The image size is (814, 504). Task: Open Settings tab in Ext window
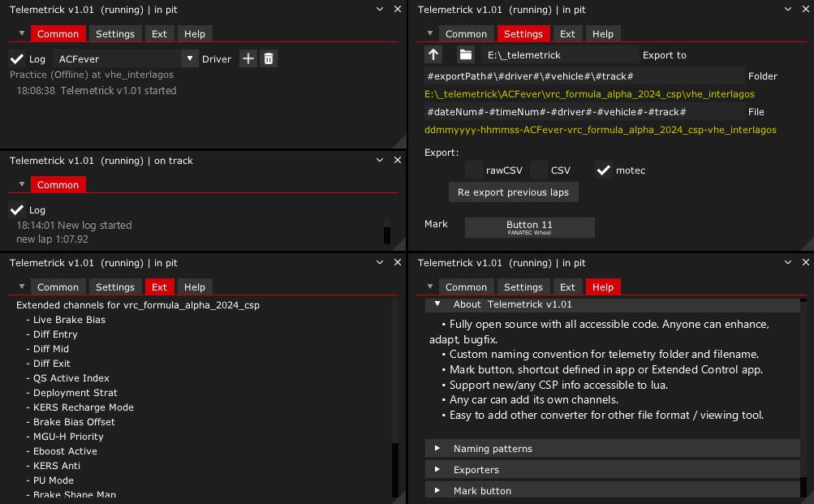[x=114, y=287]
